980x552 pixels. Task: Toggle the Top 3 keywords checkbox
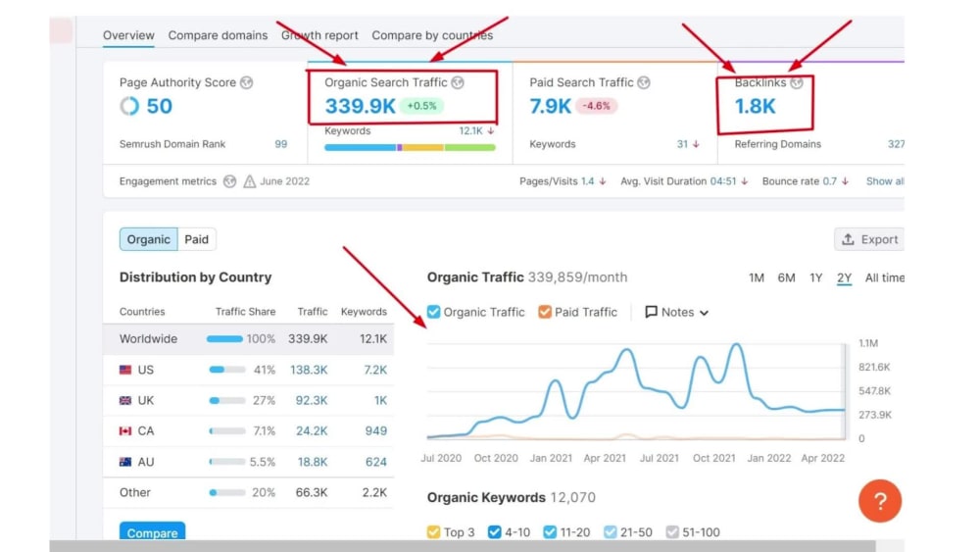coord(433,532)
